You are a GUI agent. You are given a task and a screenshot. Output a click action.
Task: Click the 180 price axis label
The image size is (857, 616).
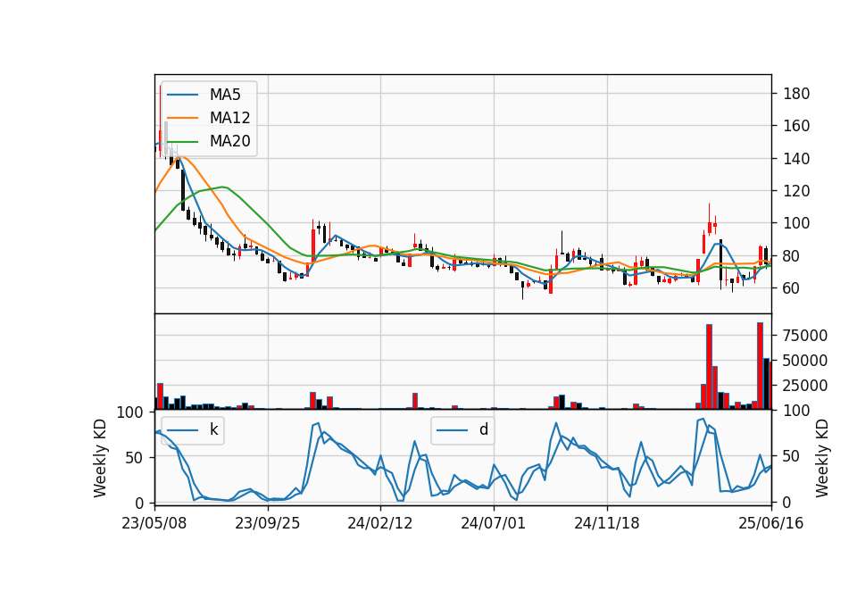(x=796, y=94)
